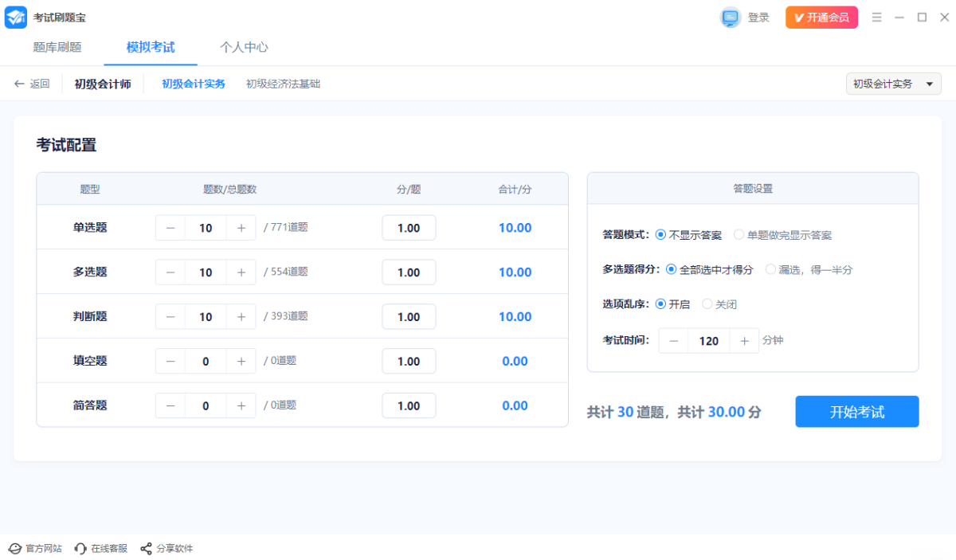Edit 单选题 score per question field

click(409, 228)
